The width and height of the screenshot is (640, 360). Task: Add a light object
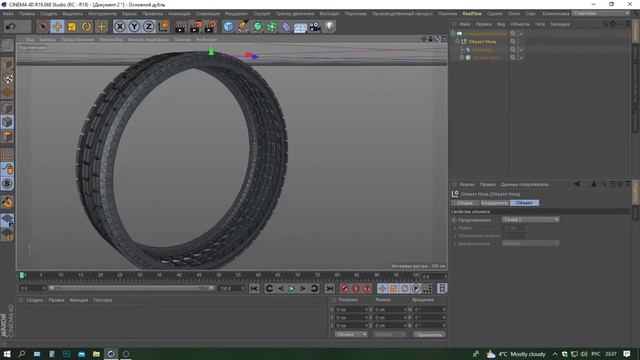pyautogui.click(x=329, y=27)
